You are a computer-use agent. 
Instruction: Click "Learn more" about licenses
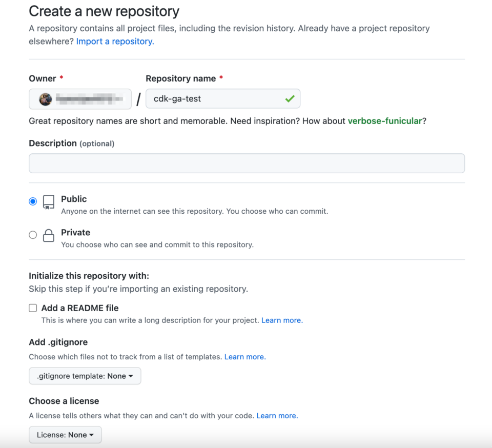coord(276,416)
